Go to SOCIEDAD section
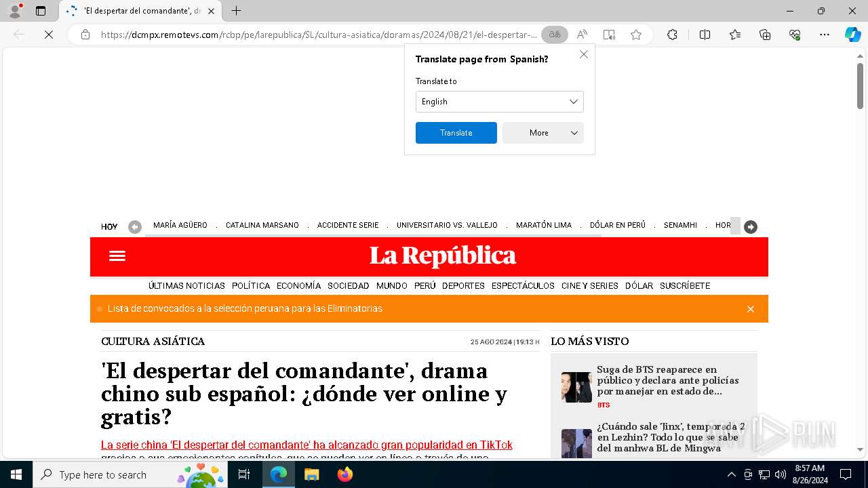The image size is (868, 488). click(349, 285)
